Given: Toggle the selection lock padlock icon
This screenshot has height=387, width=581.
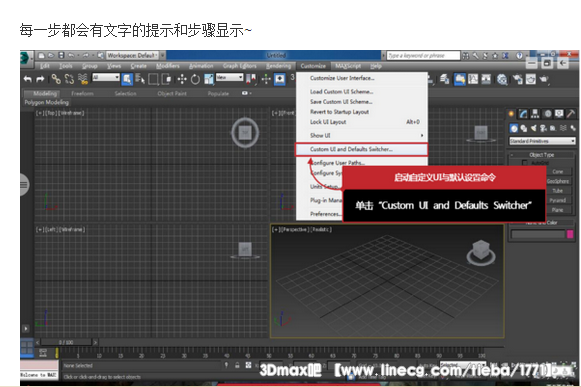Looking at the screenshot, I should [237, 365].
